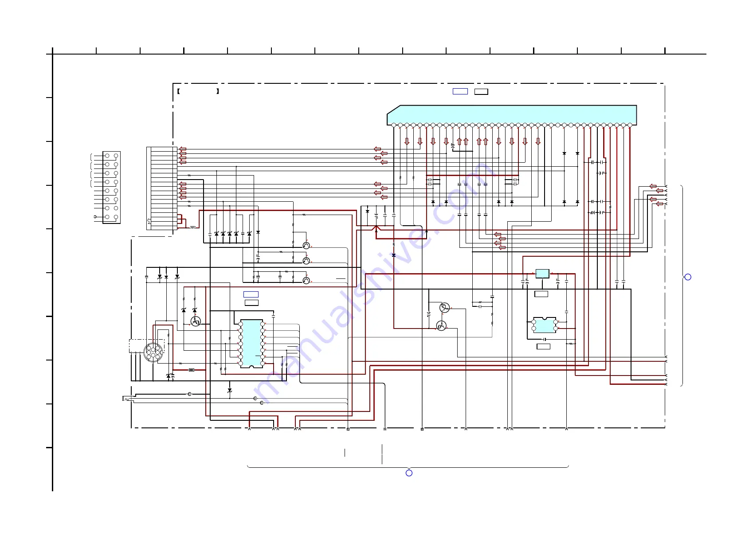The height and width of the screenshot is (560, 745).
Task: Click the 16-pin cyan IC chip
Action: click(251, 344)
